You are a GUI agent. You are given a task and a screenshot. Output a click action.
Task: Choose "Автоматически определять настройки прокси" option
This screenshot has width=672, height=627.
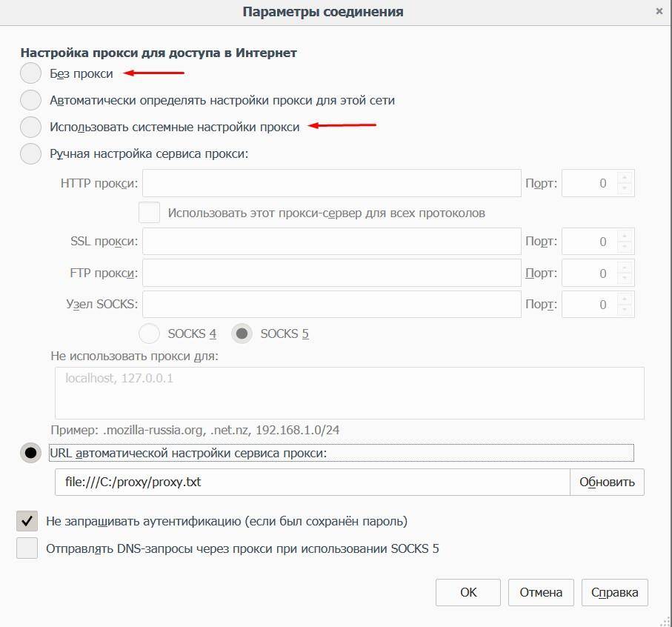pos(30,100)
